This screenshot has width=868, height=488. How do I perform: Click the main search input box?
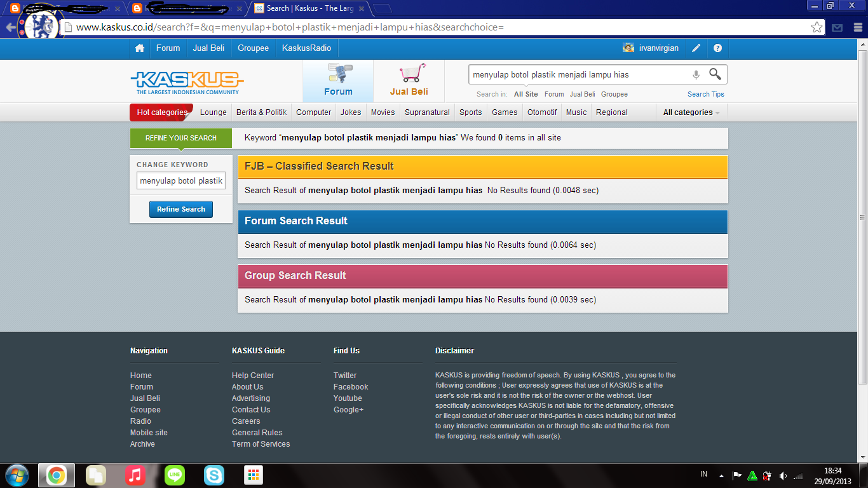click(x=578, y=74)
